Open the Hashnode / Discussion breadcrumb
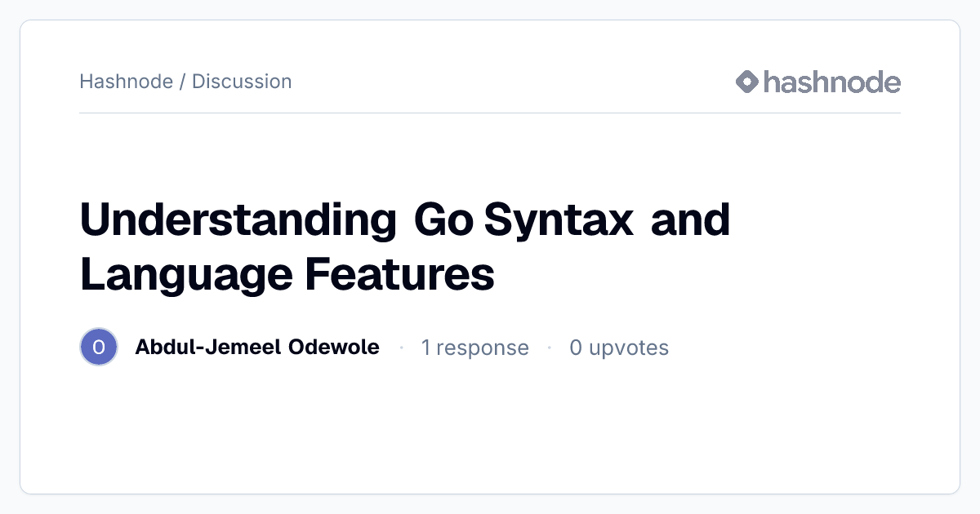The width and height of the screenshot is (980, 514). tap(185, 82)
